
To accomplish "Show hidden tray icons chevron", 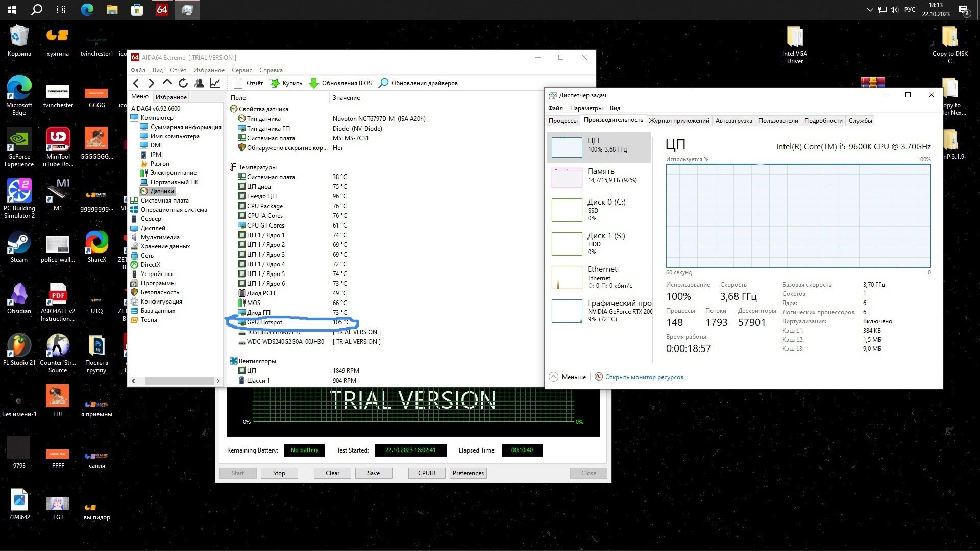I will tap(870, 10).
